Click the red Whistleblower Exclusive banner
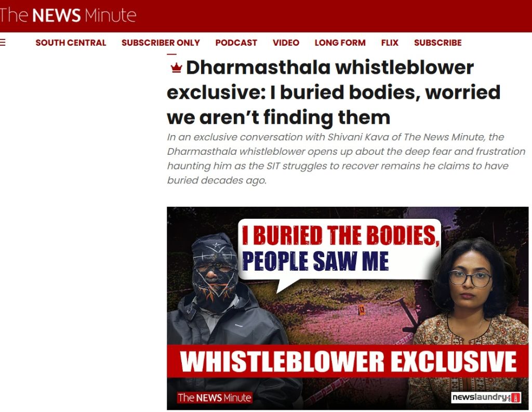 tap(348, 361)
